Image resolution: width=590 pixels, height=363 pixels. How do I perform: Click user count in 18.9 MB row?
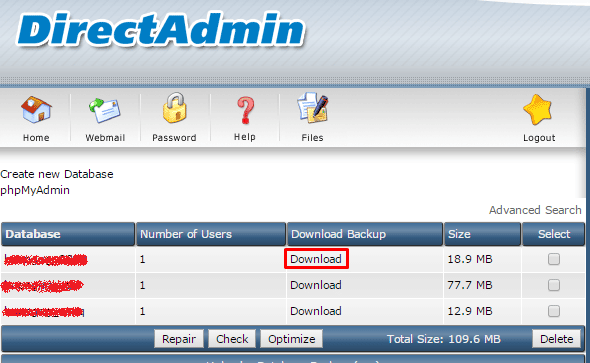point(142,259)
